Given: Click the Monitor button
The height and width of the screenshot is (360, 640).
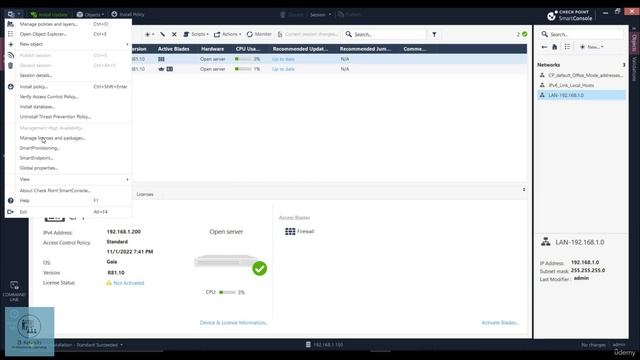Looking at the screenshot, I should pos(259,34).
